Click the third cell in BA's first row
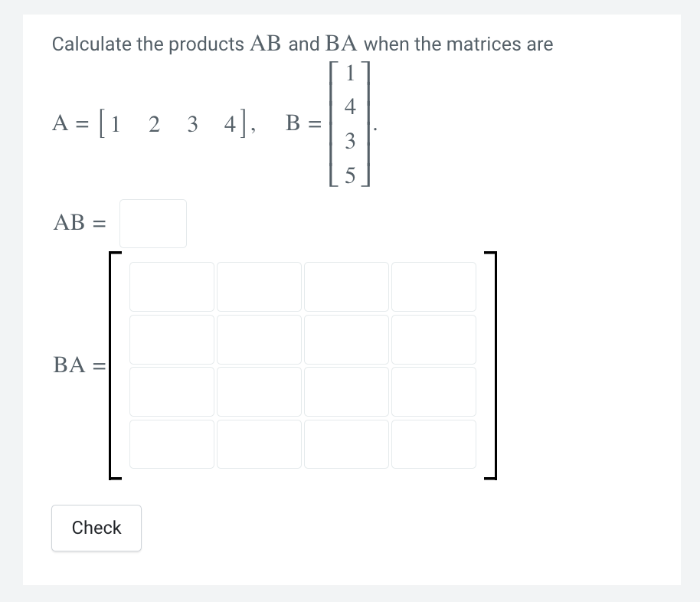700x602 pixels. 346,286
